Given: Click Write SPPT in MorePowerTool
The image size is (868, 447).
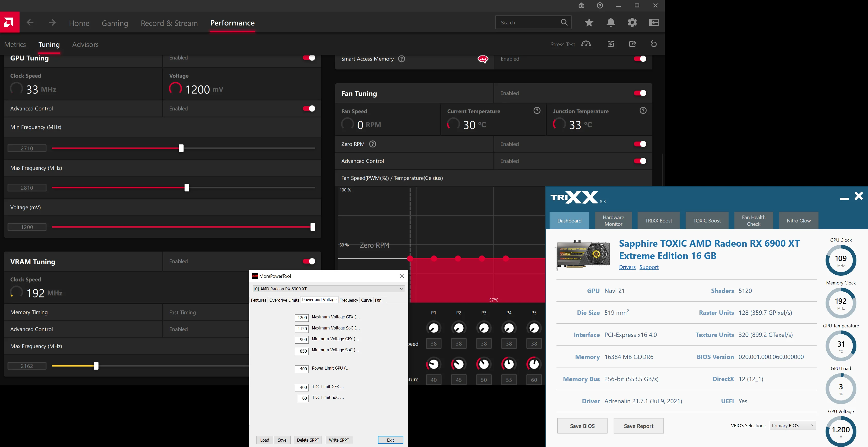Looking at the screenshot, I should click(339, 440).
